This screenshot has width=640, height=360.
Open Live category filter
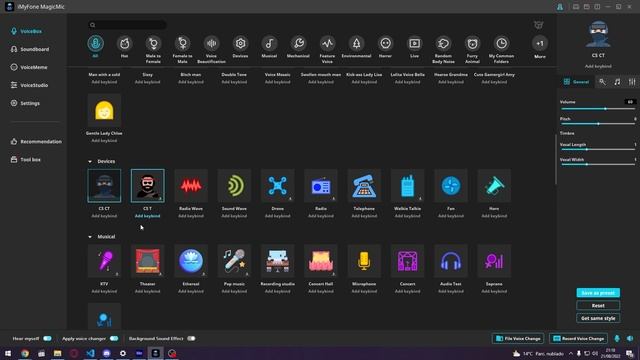414,43
